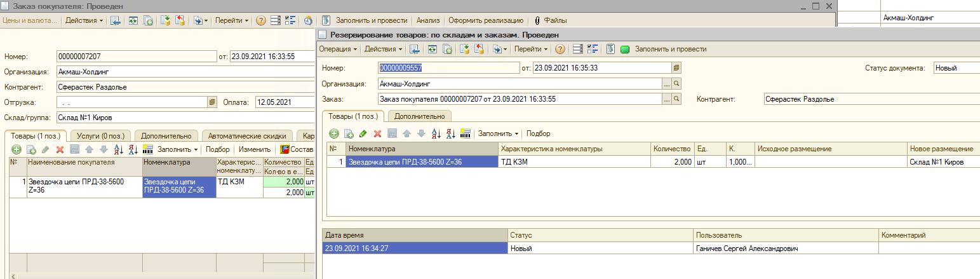This screenshot has width=980, height=279.
Task: Sort ascending in Резервирование товаров table
Action: click(436, 133)
